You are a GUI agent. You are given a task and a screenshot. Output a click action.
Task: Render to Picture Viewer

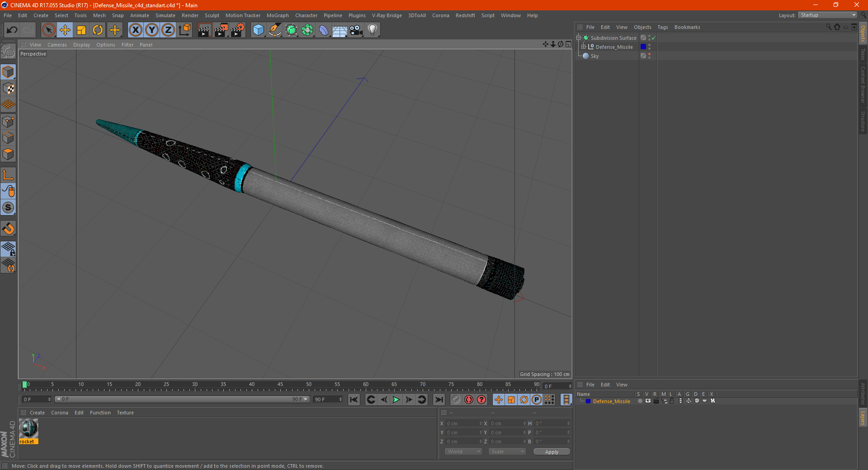221,30
